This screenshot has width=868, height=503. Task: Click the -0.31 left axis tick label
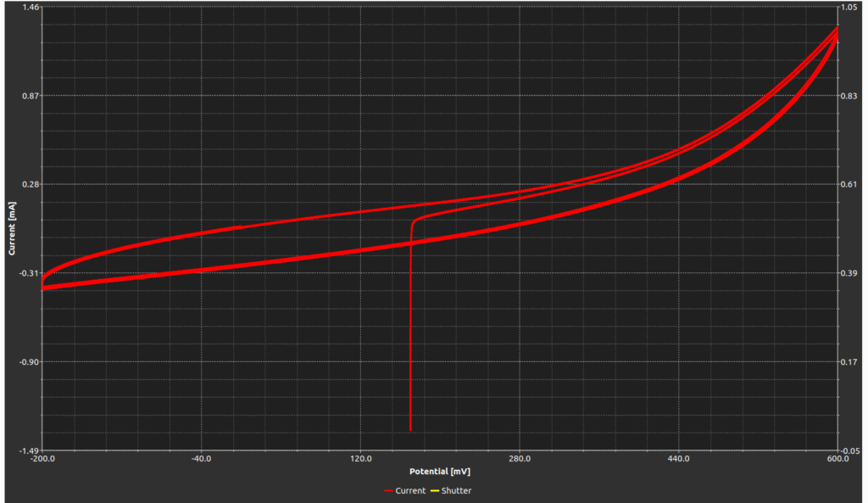tap(29, 273)
